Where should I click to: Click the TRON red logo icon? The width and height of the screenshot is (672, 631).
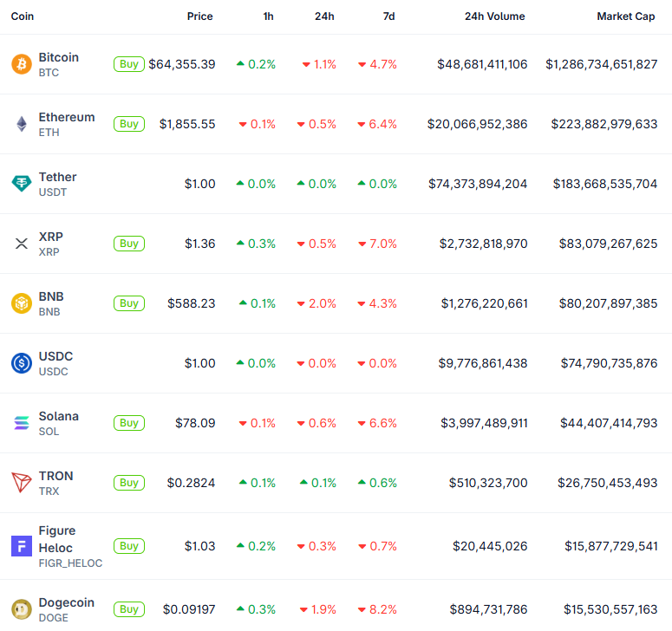pos(21,483)
